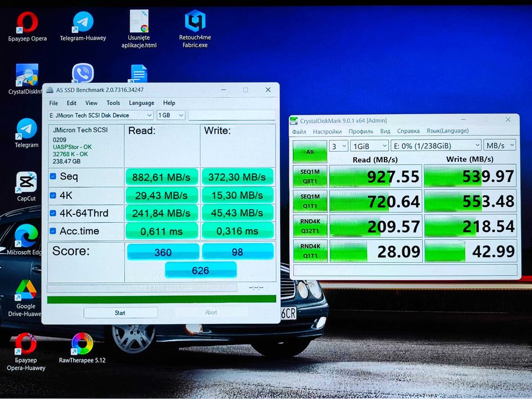Open the E: 0% (1/238GiB) drive dropdown

(436, 146)
